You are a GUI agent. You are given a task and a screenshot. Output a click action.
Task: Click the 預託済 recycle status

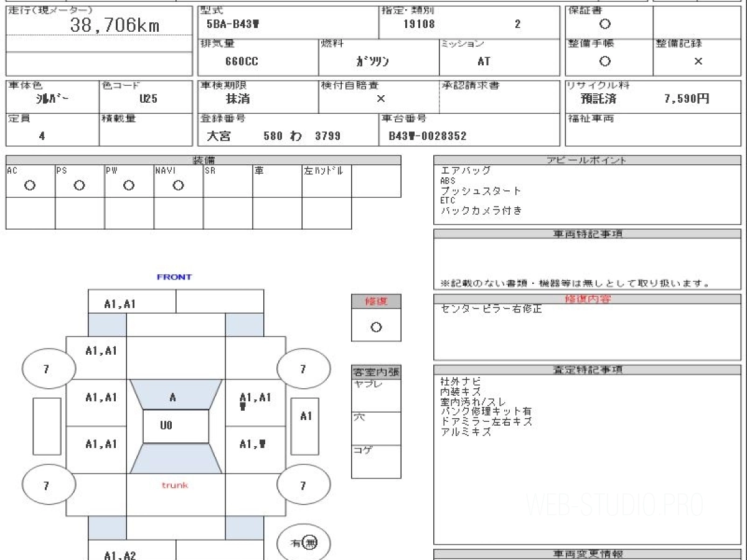point(598,98)
